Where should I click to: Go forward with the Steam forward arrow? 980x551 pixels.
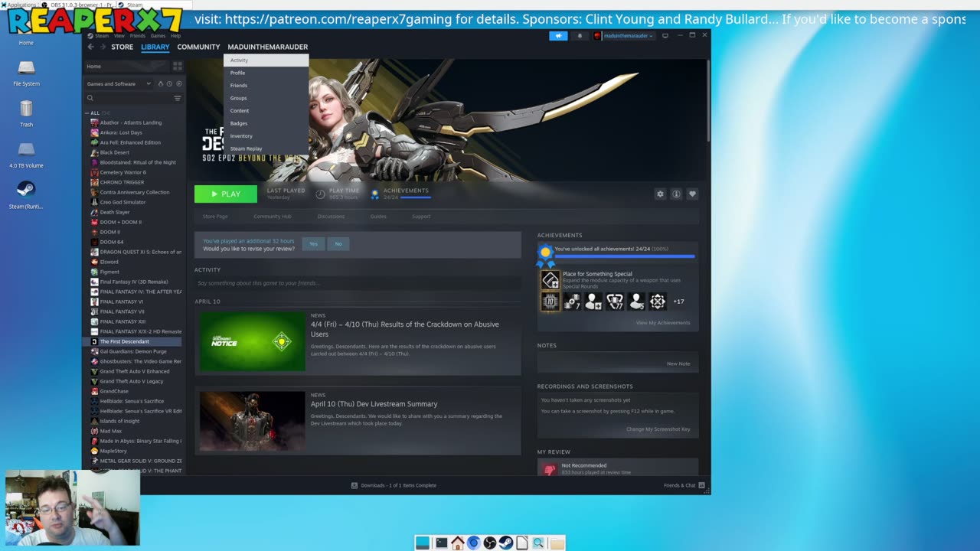tap(102, 47)
